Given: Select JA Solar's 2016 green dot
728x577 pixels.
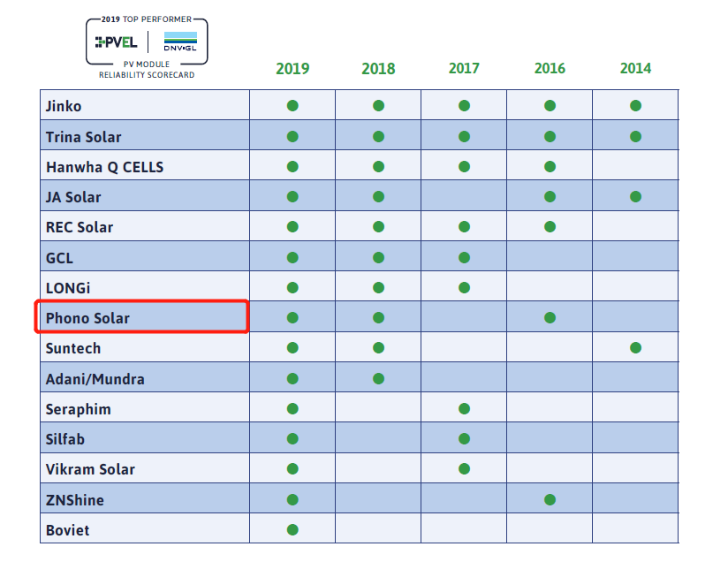Looking at the screenshot, I should pos(550,197).
